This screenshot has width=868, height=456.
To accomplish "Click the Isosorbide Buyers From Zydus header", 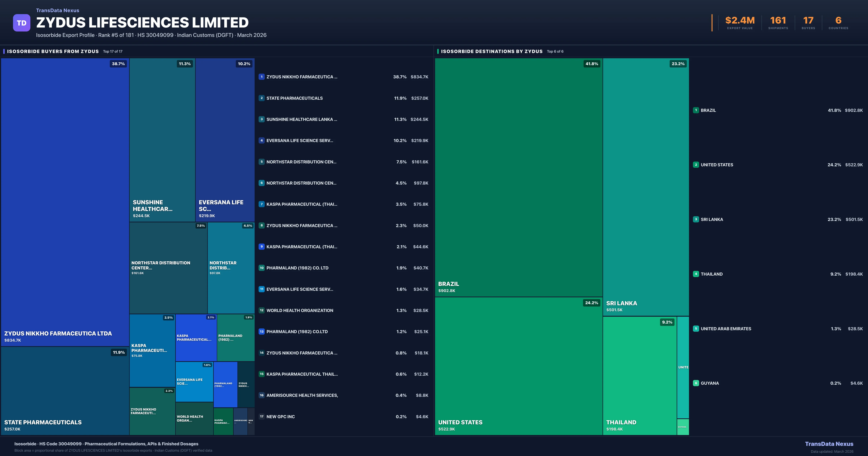I will [53, 52].
